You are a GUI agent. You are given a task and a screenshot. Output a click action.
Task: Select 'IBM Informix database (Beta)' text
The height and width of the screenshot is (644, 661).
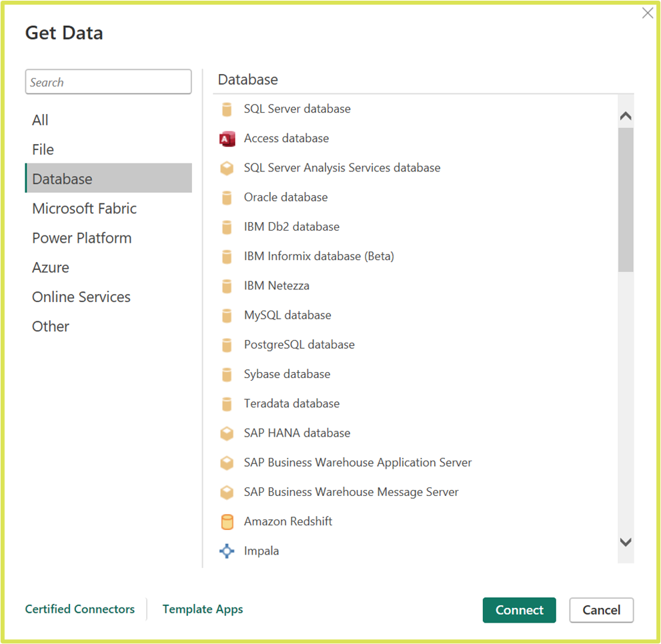pos(319,257)
